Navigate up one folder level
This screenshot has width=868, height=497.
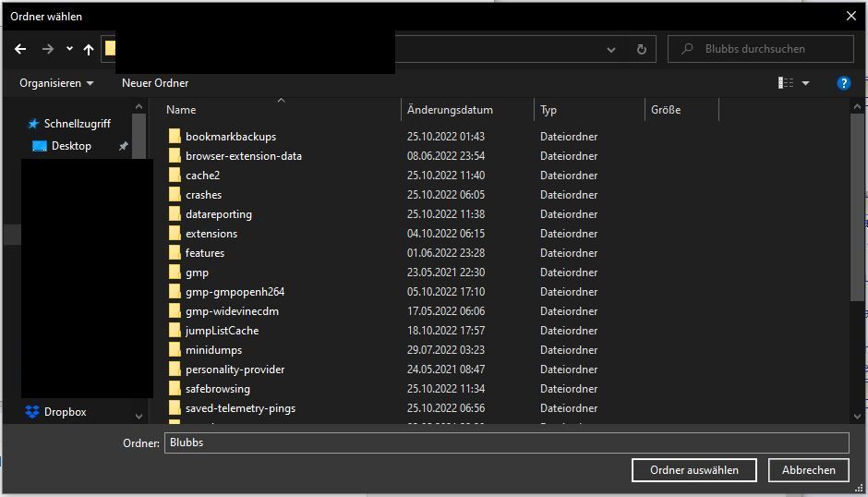coord(89,49)
